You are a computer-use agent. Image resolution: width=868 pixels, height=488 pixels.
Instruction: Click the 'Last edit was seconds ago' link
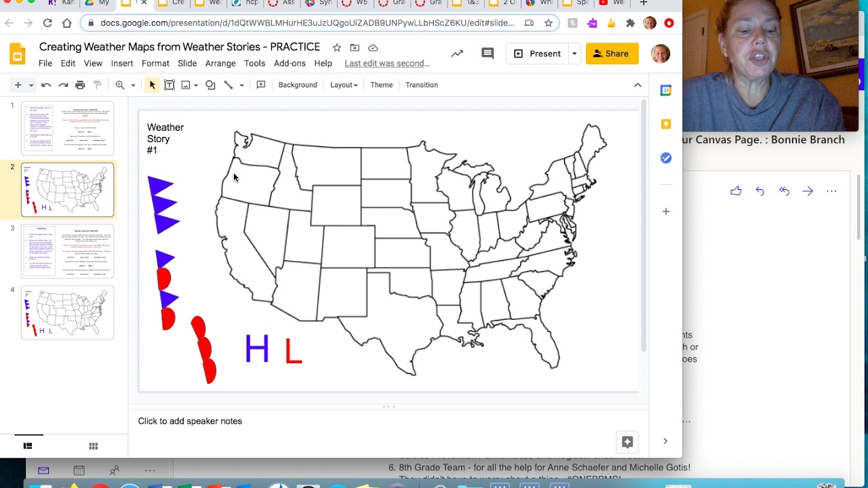click(387, 63)
